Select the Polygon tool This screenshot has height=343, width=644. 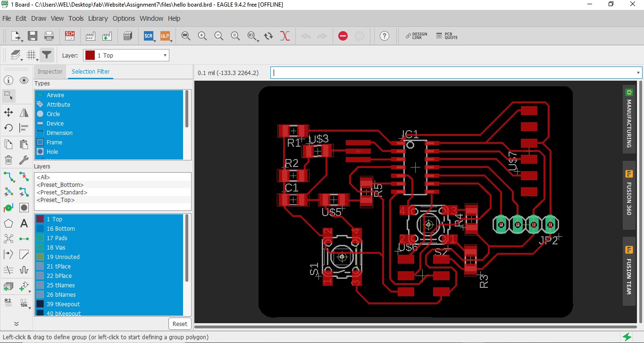click(x=8, y=223)
